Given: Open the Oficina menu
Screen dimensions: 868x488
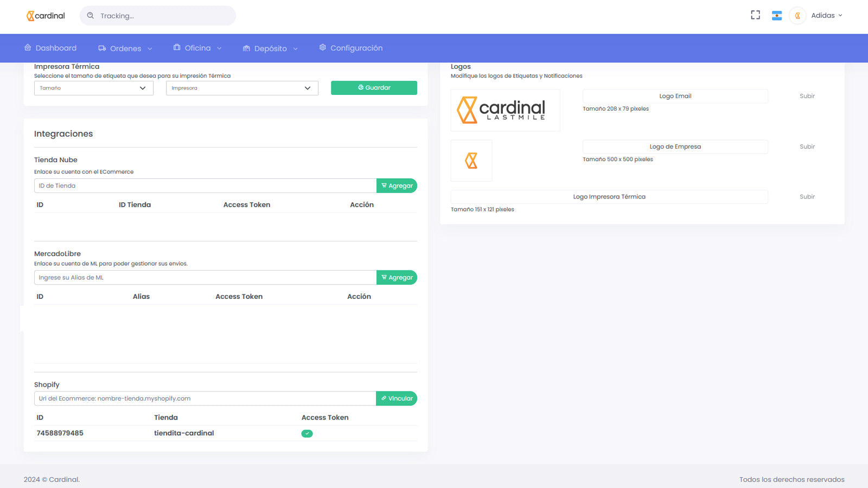Looking at the screenshot, I should pos(197,48).
